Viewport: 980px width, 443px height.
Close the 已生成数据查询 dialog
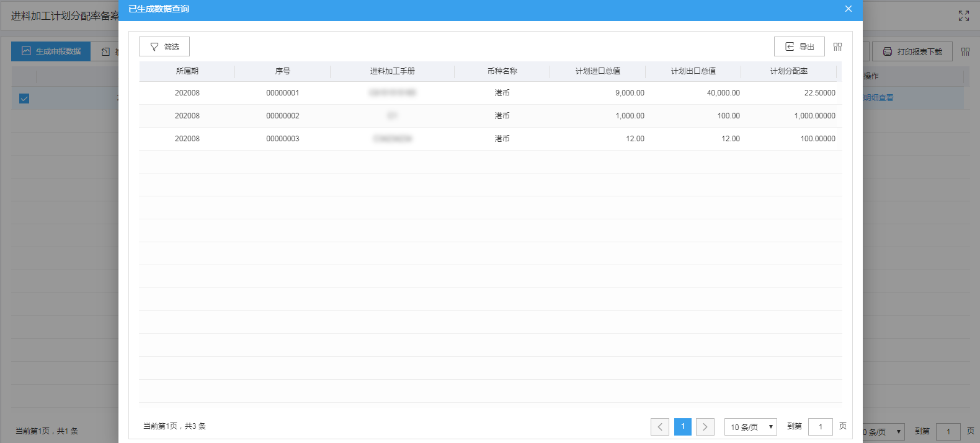point(848,9)
